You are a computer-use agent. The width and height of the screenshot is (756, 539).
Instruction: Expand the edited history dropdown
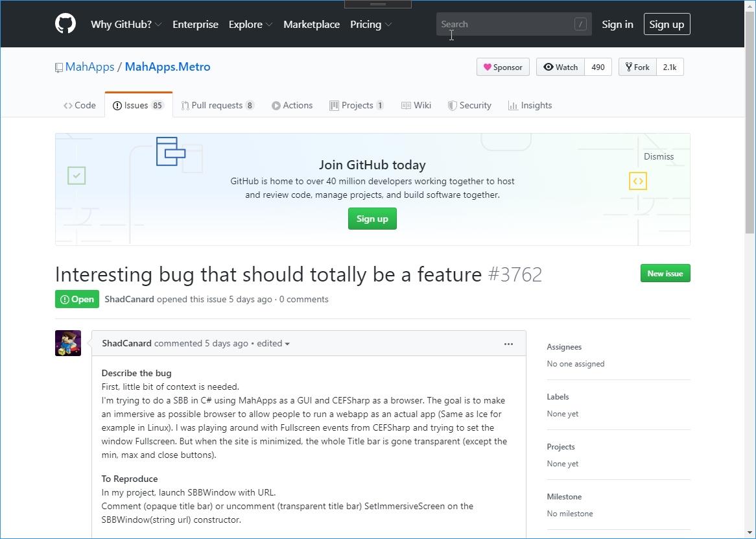(x=273, y=343)
